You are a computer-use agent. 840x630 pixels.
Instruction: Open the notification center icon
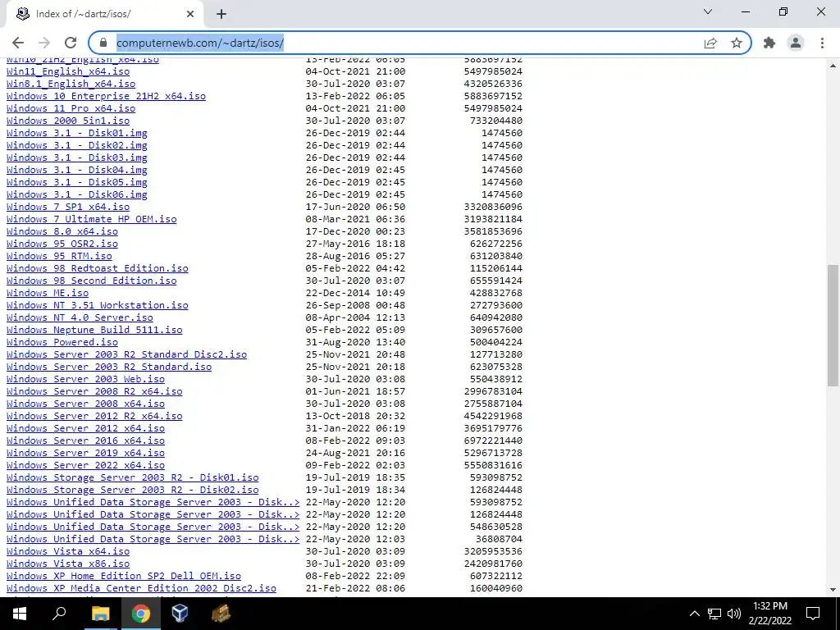click(x=813, y=614)
